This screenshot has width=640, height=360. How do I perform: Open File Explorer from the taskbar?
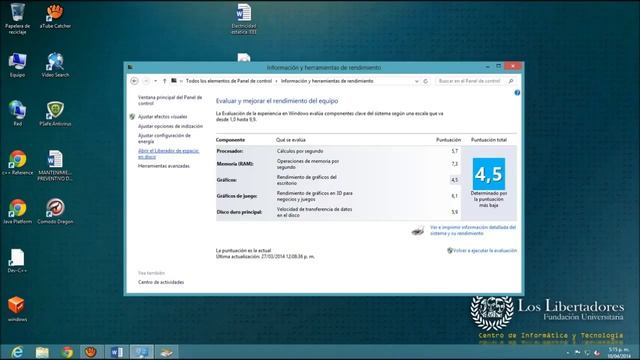click(42, 352)
